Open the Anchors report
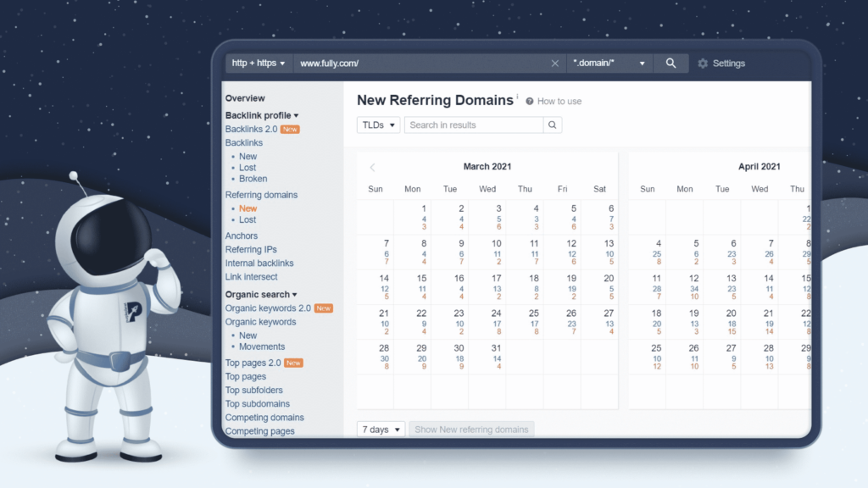Image resolution: width=868 pixels, height=488 pixels. pos(242,236)
